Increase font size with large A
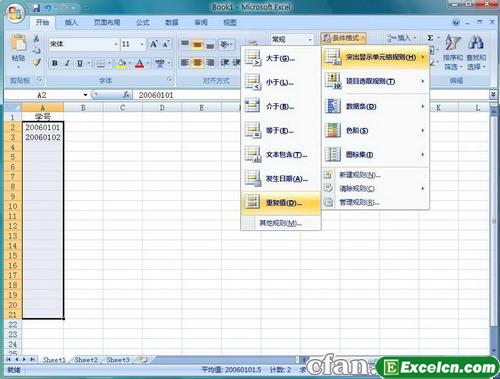The width and height of the screenshot is (500, 379). (154, 44)
